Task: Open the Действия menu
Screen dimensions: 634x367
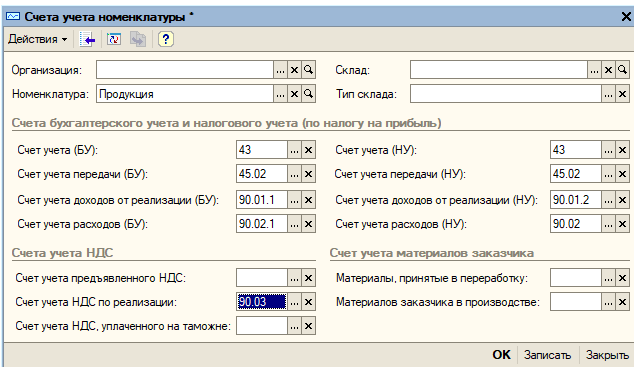Action: pos(37,39)
